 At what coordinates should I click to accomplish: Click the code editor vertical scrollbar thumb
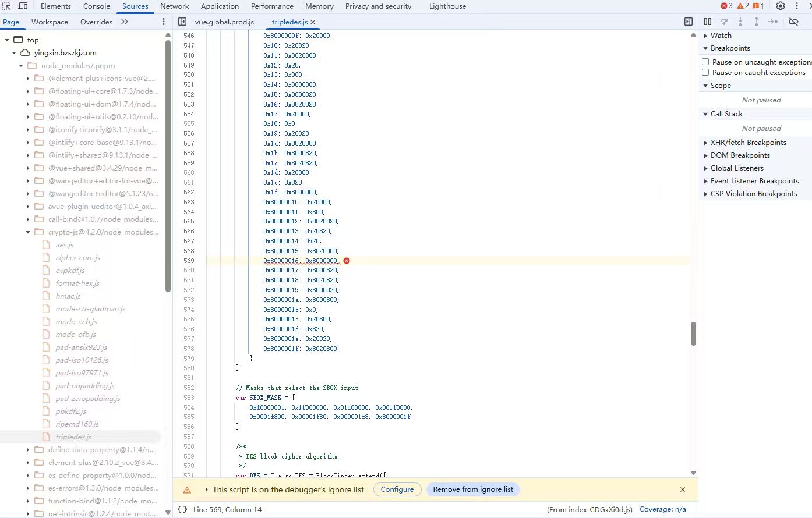point(693,333)
